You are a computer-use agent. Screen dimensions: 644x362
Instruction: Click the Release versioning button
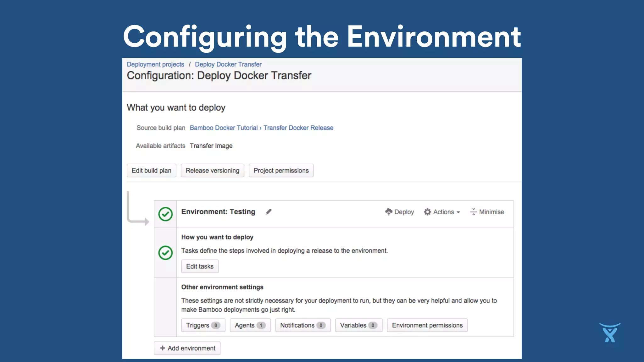213,171
